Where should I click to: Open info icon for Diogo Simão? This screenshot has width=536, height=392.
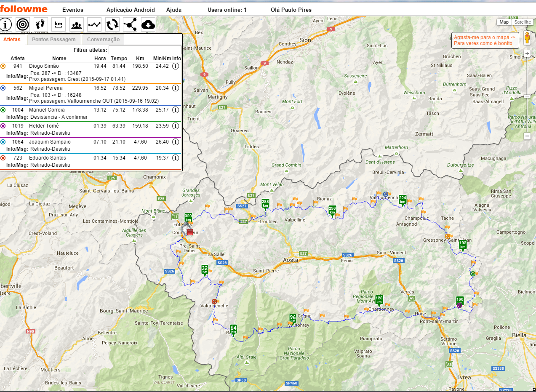[176, 66]
